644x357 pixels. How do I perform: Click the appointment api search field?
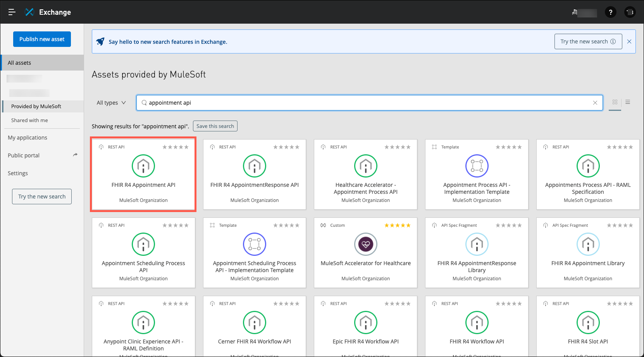click(x=370, y=103)
